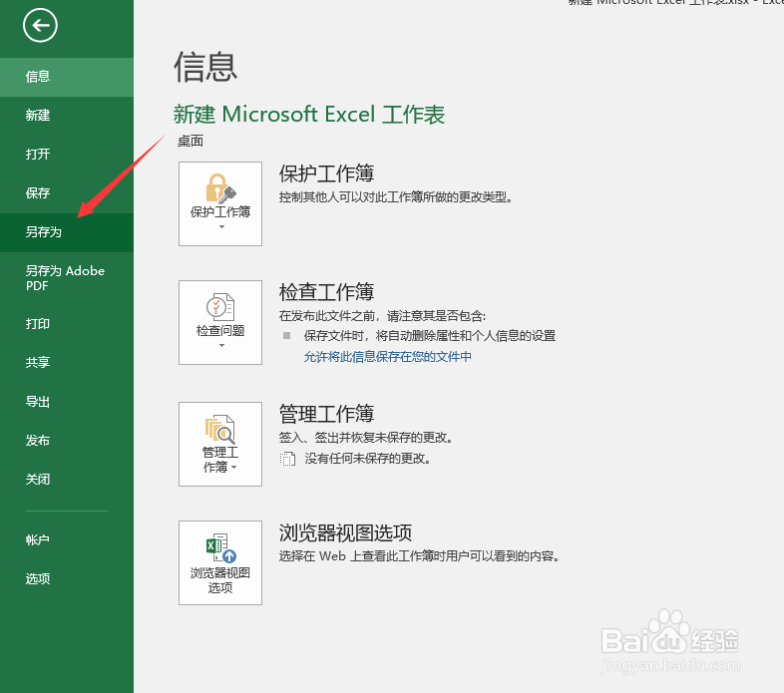Viewport: 784px width, 693px height.
Task: Expand the 保护工作簿 dropdown arrow
Action: (x=222, y=227)
